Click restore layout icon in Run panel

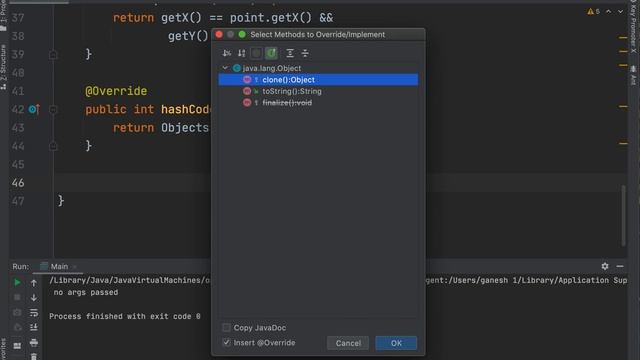pos(17,346)
